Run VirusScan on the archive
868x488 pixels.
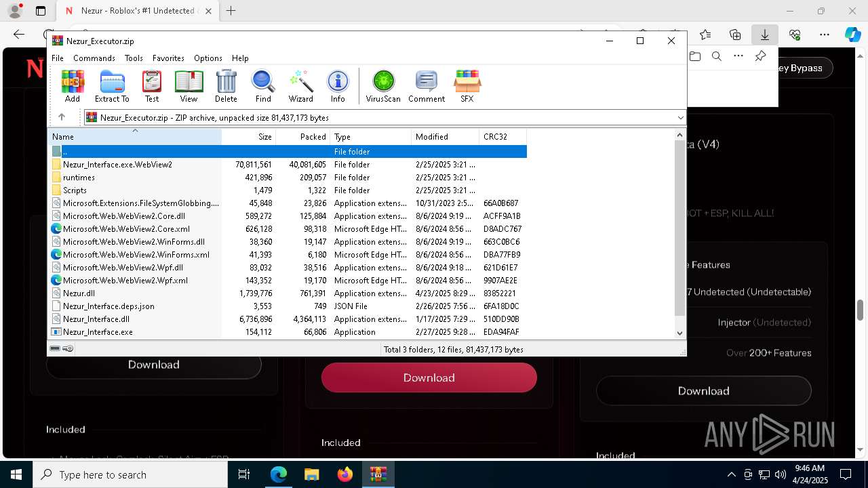tap(383, 86)
